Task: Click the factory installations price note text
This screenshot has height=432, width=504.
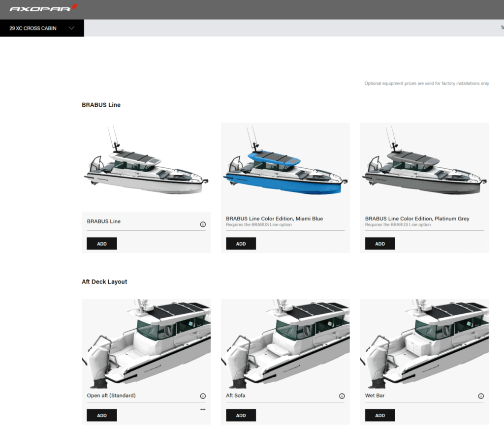Action: coord(427,83)
